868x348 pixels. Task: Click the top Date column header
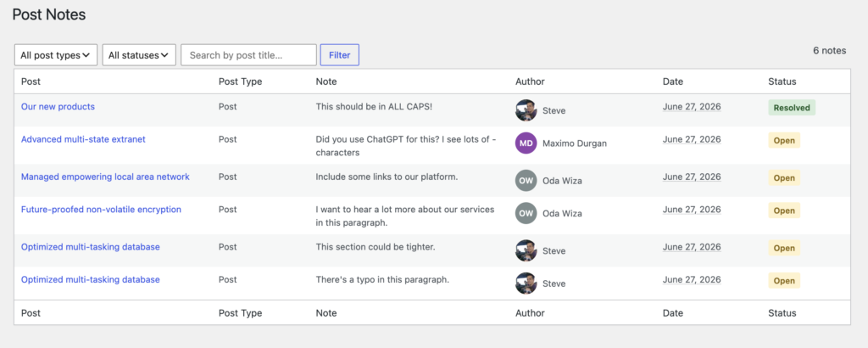672,81
